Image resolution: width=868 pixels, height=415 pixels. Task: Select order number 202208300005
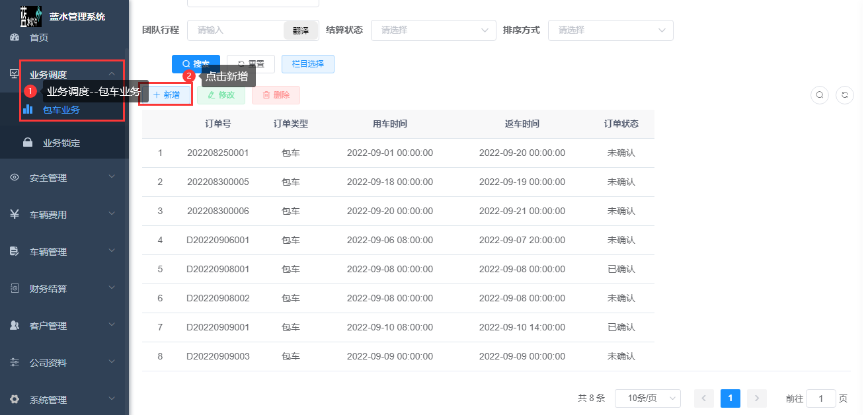[218, 182]
